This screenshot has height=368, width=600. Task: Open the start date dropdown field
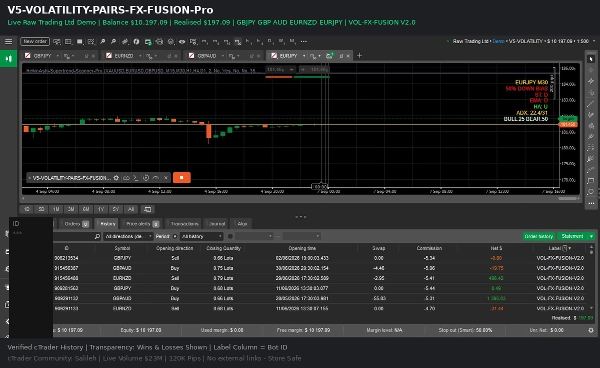pos(254,236)
